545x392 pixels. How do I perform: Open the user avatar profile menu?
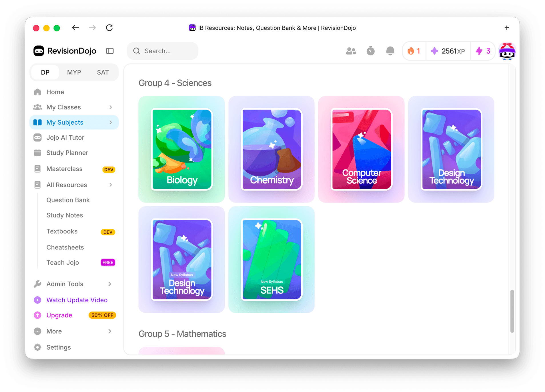(507, 51)
